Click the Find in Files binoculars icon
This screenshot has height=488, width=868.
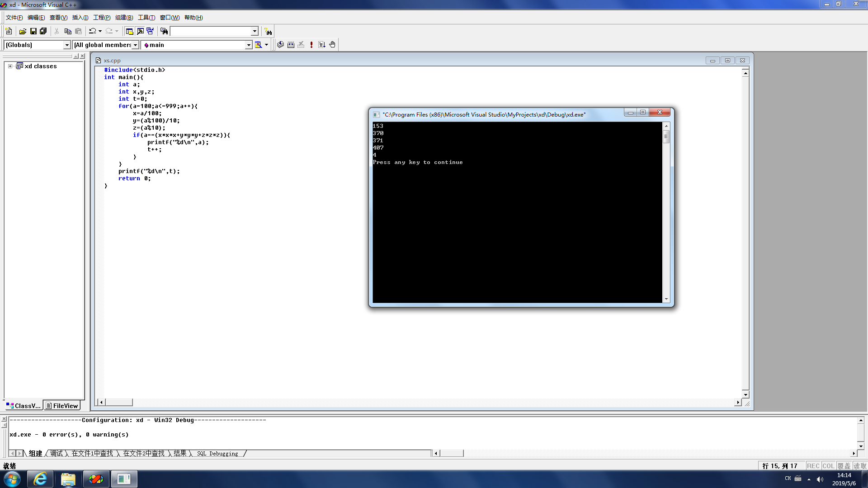click(164, 31)
